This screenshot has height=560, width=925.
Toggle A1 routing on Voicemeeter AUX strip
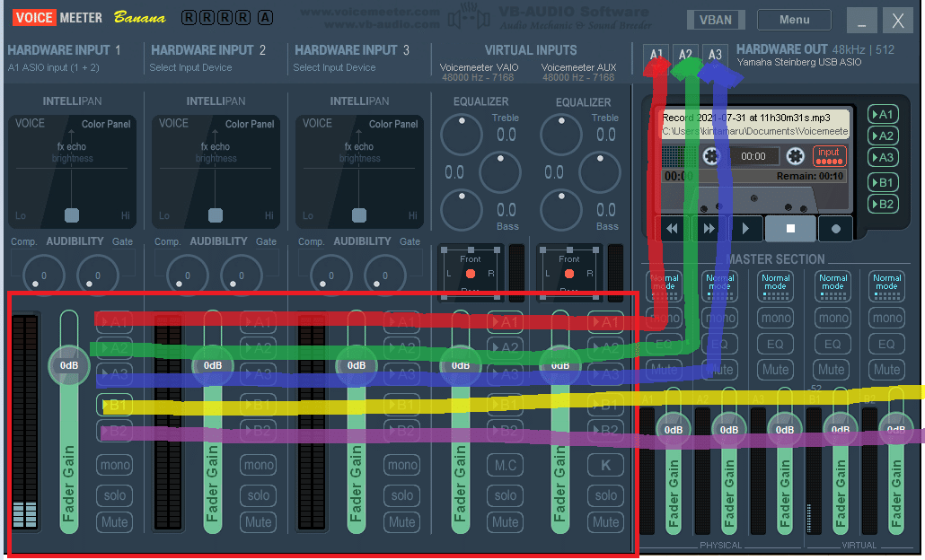(x=606, y=322)
